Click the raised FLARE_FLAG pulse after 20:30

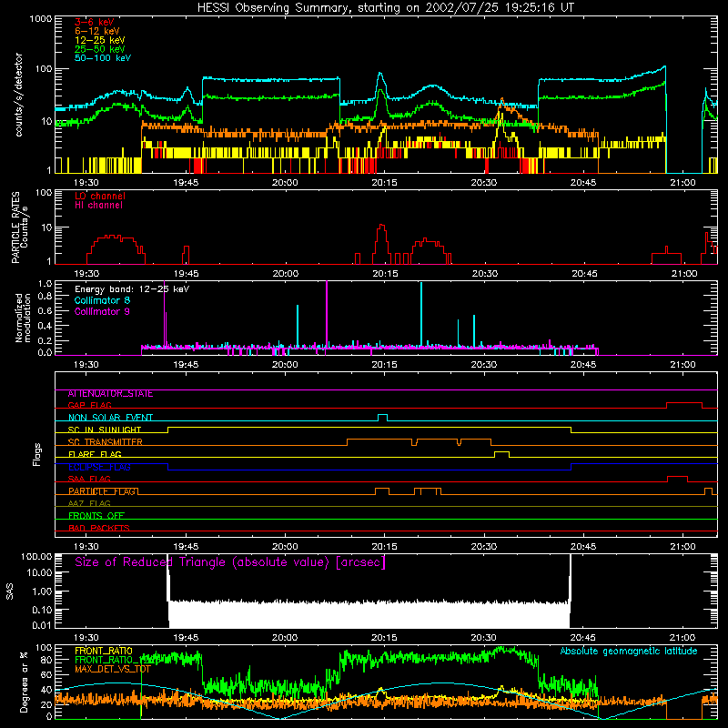(502, 454)
